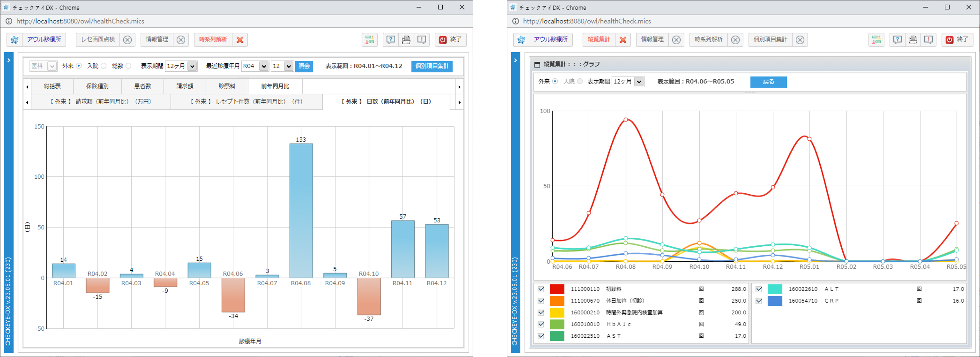980x357 pixels.
Task: Click the cyan ALT color swatch
Action: point(775,289)
